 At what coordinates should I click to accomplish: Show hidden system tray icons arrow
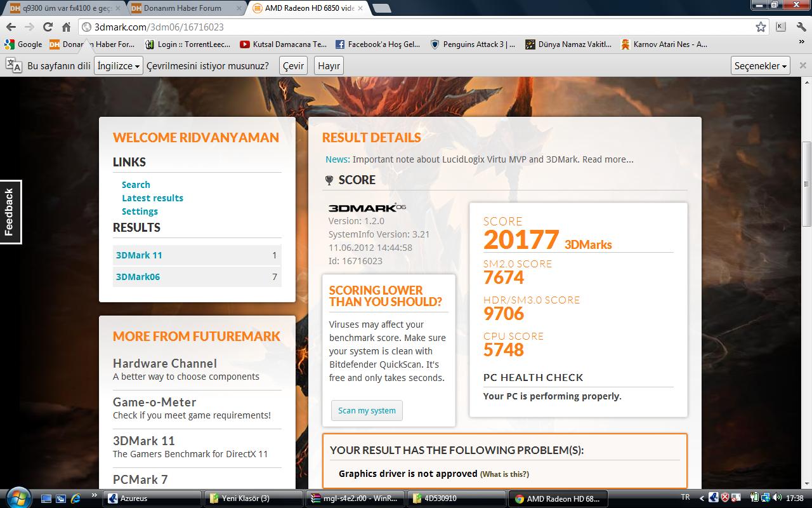pyautogui.click(x=701, y=498)
